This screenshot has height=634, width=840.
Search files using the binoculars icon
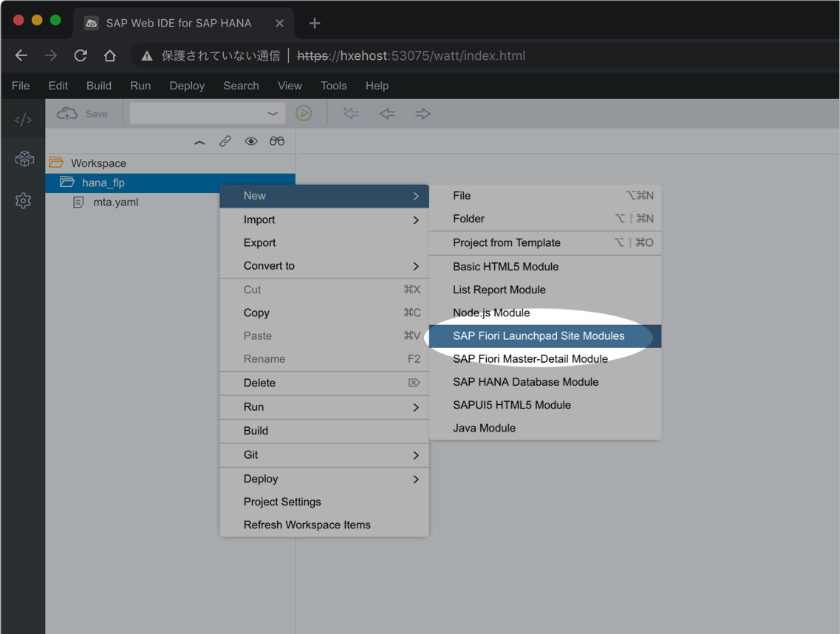point(276,141)
